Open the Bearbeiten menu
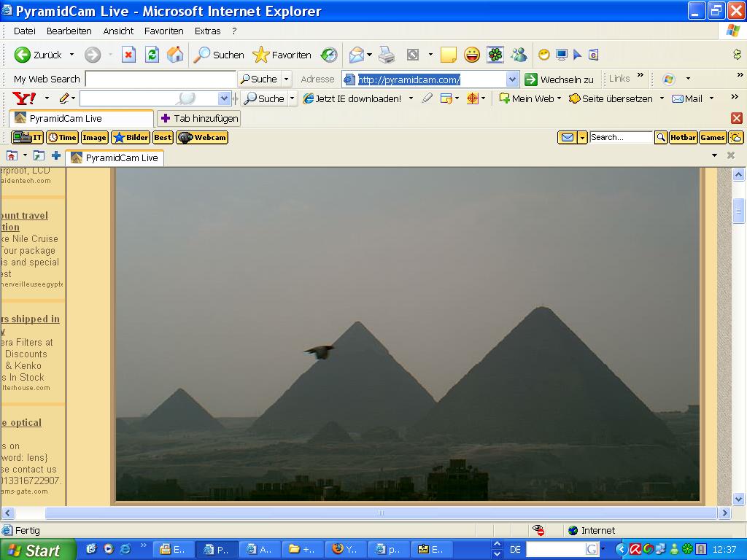This screenshot has height=560, width=747. point(69,31)
